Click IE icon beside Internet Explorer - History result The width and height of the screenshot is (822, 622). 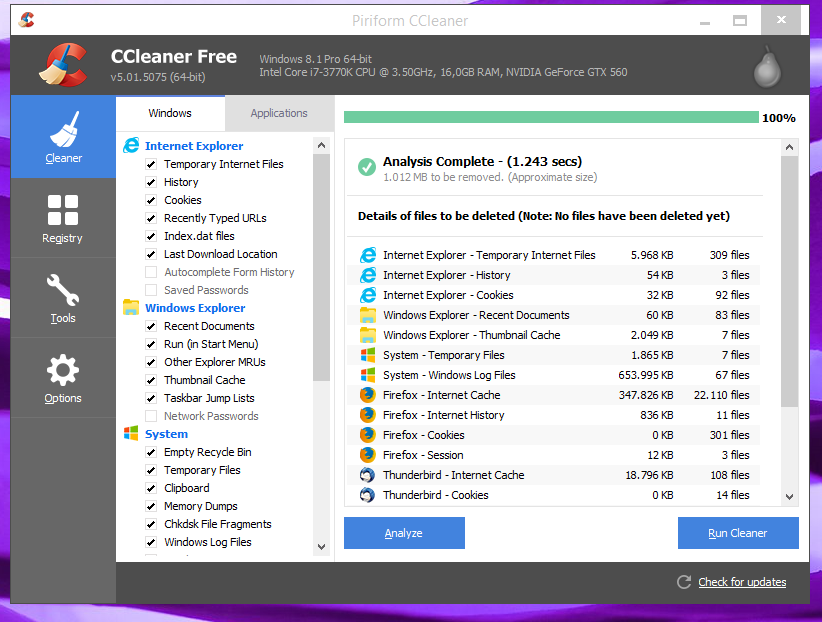point(368,275)
